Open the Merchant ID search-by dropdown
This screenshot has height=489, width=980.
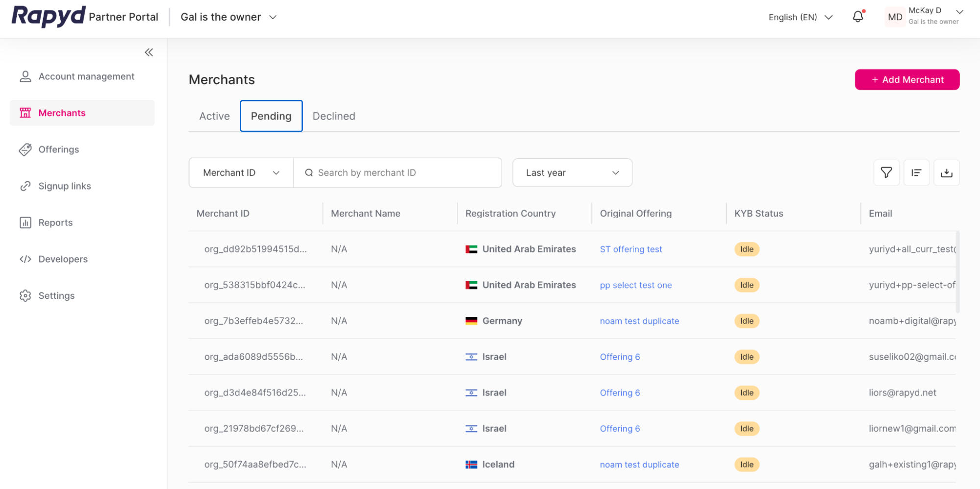click(240, 172)
